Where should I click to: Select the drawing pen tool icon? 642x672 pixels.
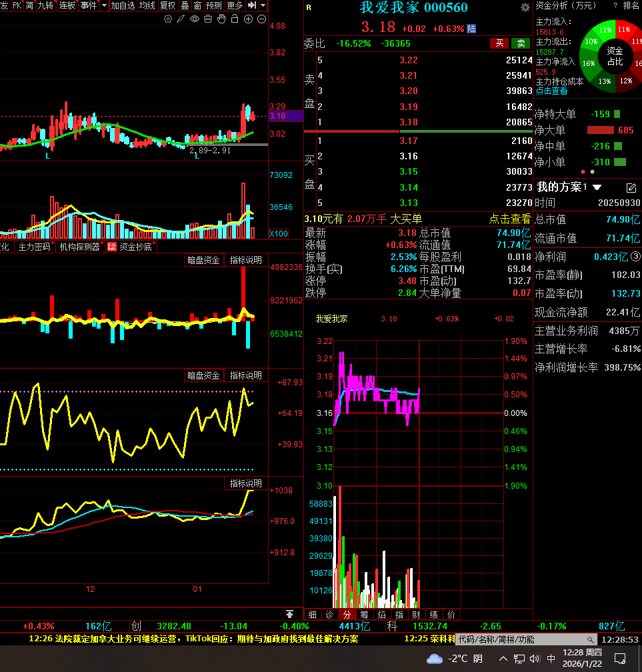pos(181,19)
